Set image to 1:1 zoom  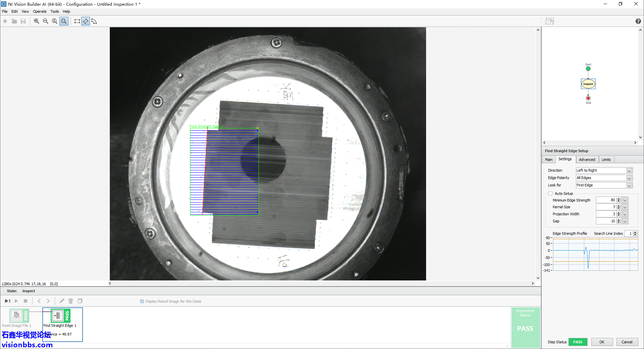tap(54, 21)
